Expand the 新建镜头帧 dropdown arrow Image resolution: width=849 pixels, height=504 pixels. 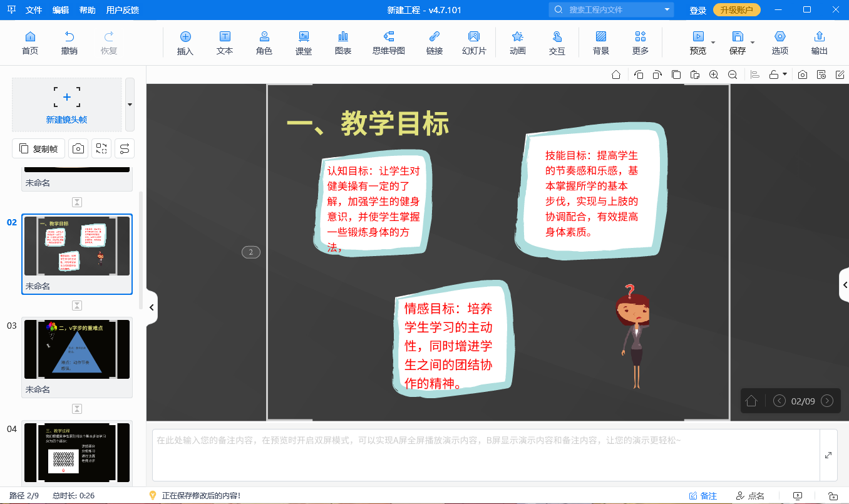pyautogui.click(x=130, y=105)
